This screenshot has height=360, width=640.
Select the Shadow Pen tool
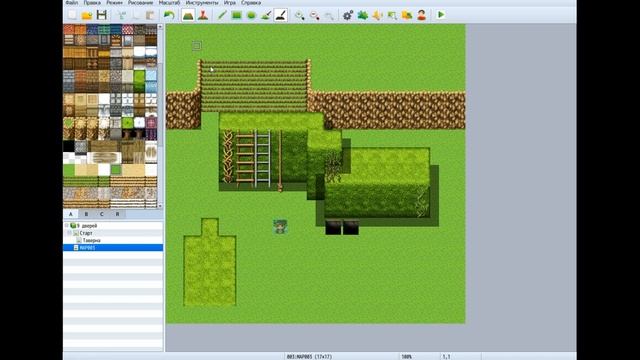point(280,15)
